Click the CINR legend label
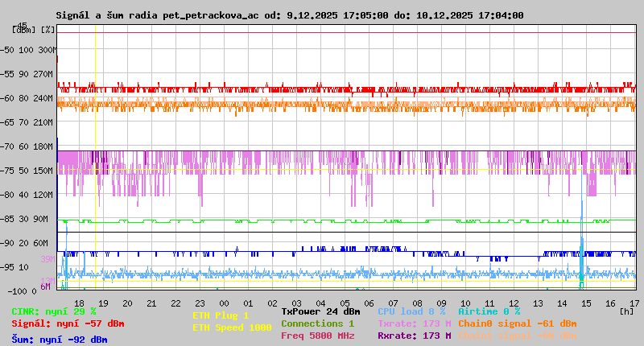The image size is (644, 346). pos(54,311)
